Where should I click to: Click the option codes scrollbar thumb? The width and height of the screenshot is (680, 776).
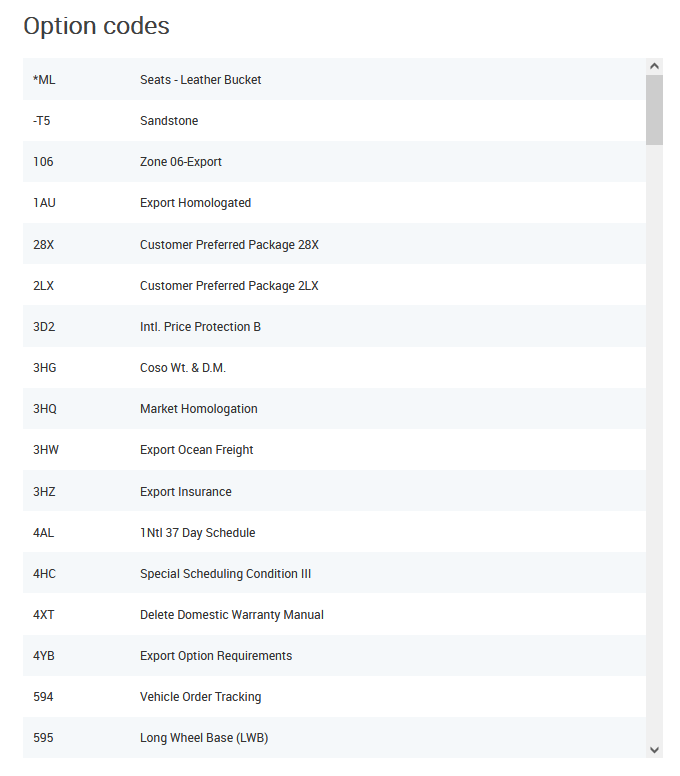point(654,110)
